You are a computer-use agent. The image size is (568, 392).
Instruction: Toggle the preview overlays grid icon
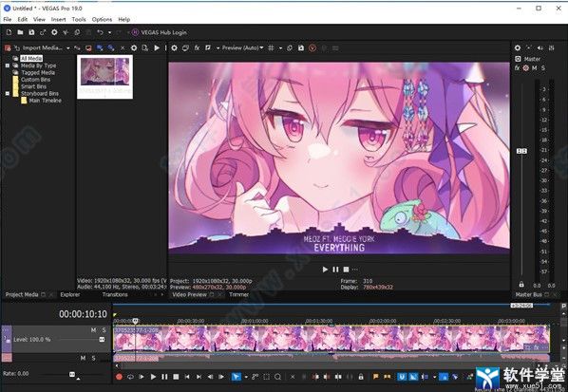click(271, 47)
